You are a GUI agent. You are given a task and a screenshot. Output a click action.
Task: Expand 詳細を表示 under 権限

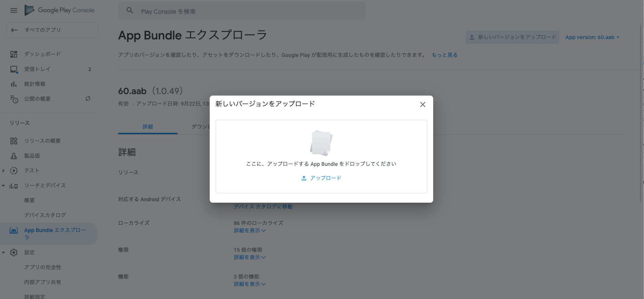(x=250, y=257)
